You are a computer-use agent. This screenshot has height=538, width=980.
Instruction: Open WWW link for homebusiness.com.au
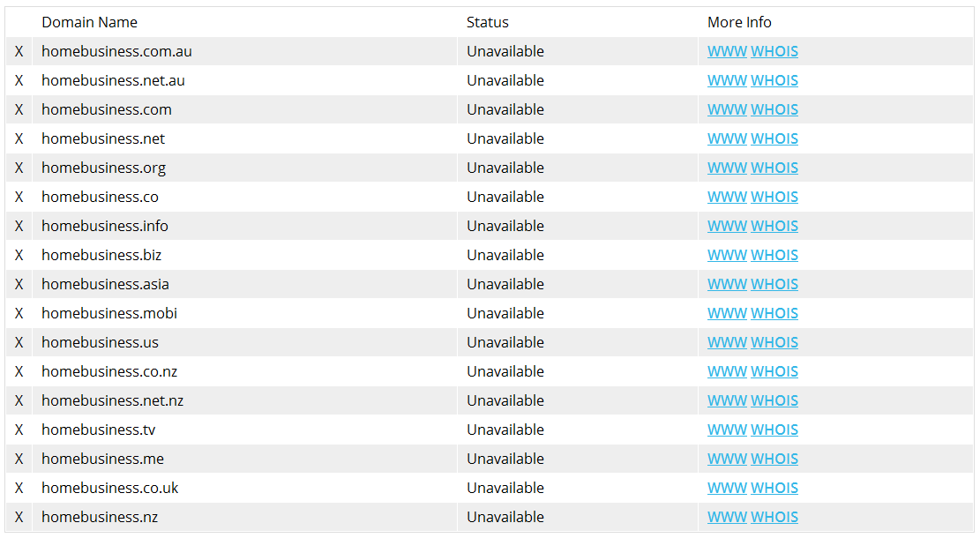727,51
